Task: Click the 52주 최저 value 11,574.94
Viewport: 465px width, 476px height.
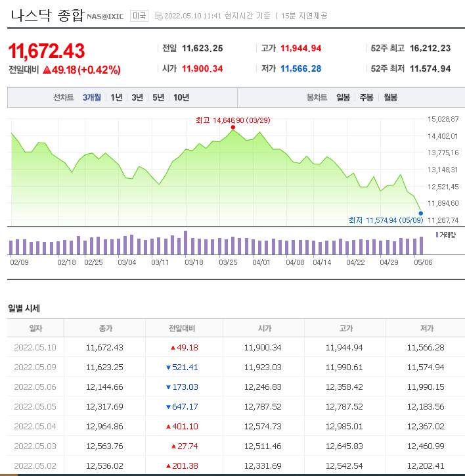Action: click(430, 68)
